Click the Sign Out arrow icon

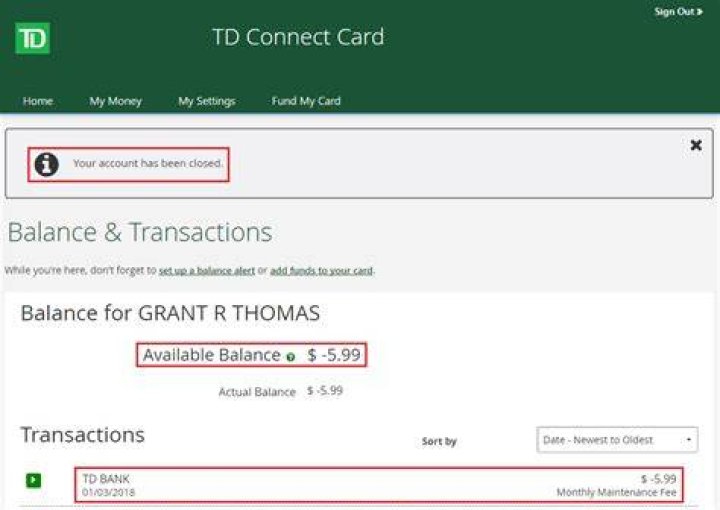[x=700, y=12]
